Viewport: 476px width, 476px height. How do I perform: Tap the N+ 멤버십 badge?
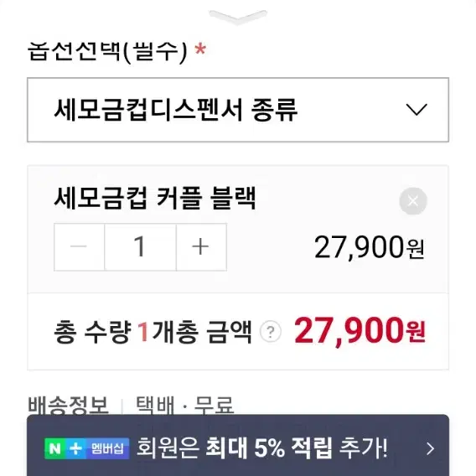click(x=87, y=448)
